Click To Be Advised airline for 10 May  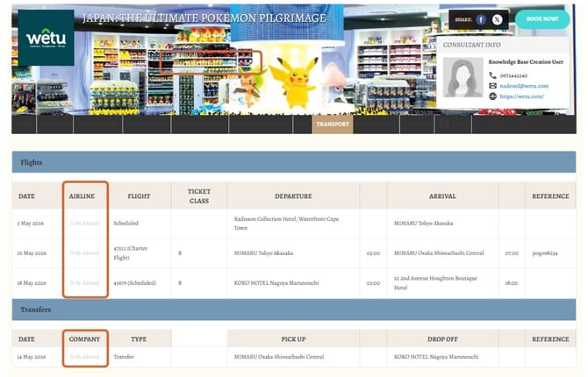(x=84, y=253)
